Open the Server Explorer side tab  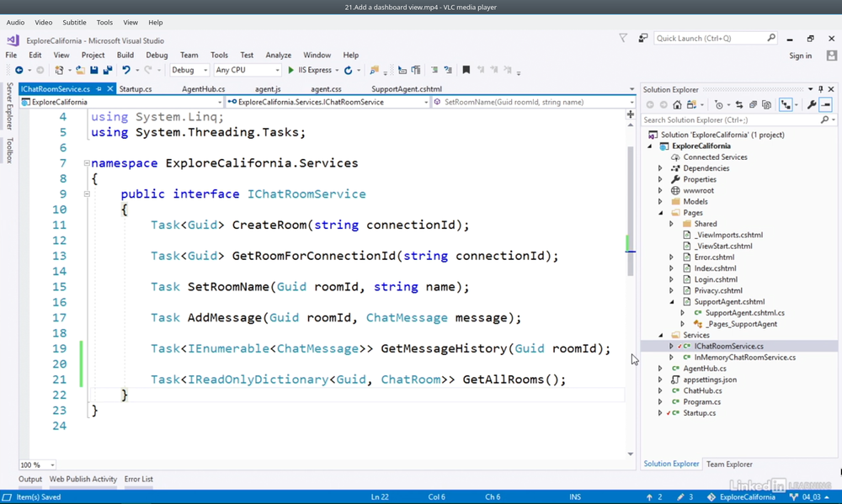(x=9, y=106)
